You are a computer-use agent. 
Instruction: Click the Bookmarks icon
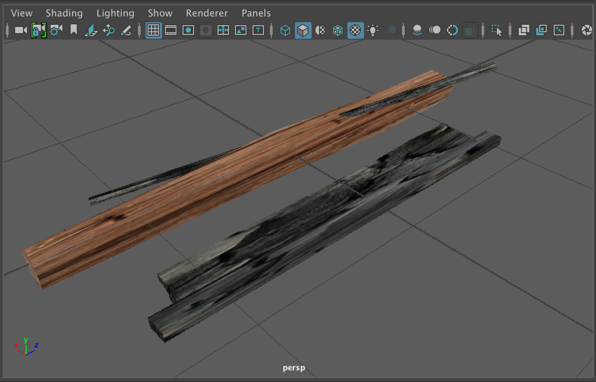(x=74, y=30)
